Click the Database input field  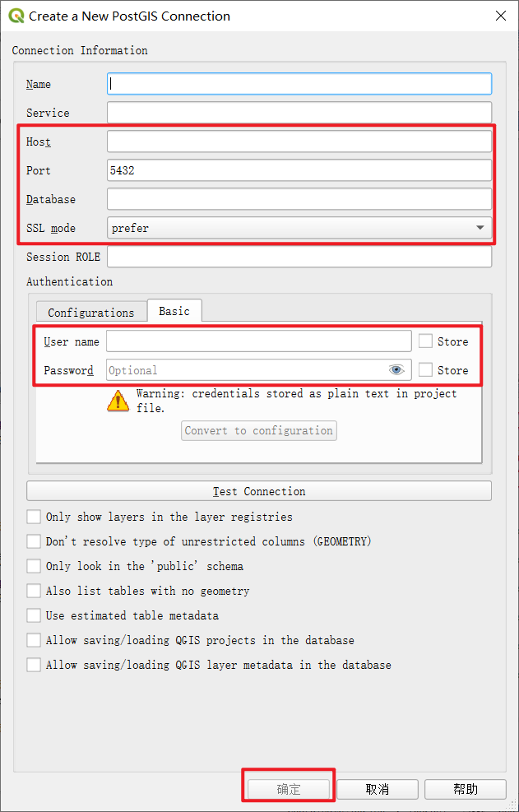click(x=299, y=199)
